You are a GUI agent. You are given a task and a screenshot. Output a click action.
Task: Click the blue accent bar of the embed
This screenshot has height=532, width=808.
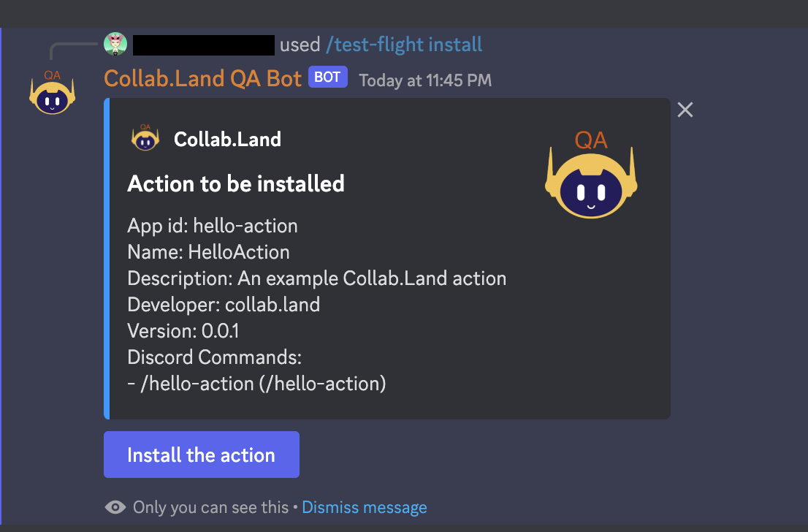point(107,256)
